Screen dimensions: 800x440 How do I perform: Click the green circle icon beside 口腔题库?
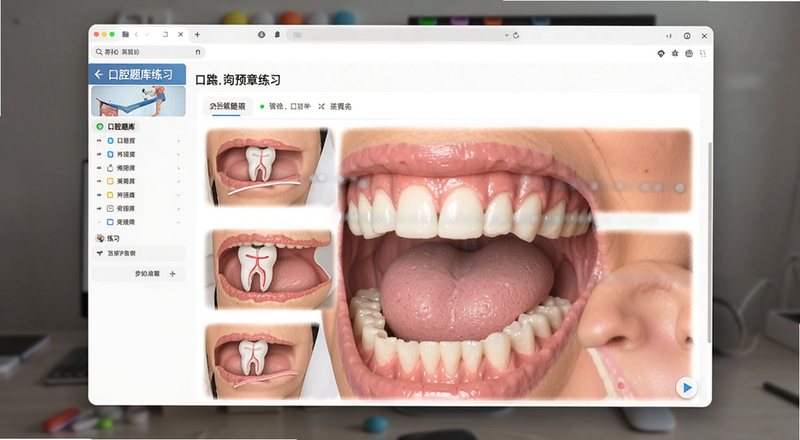click(x=100, y=126)
